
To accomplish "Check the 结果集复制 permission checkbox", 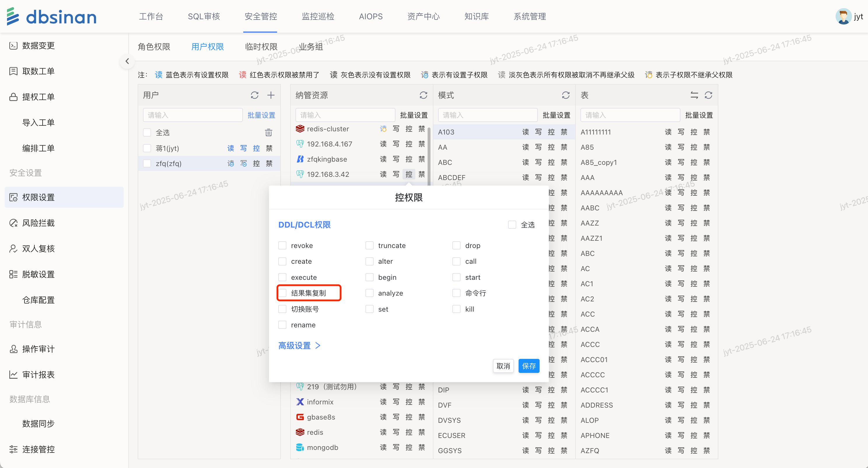I will click(282, 293).
